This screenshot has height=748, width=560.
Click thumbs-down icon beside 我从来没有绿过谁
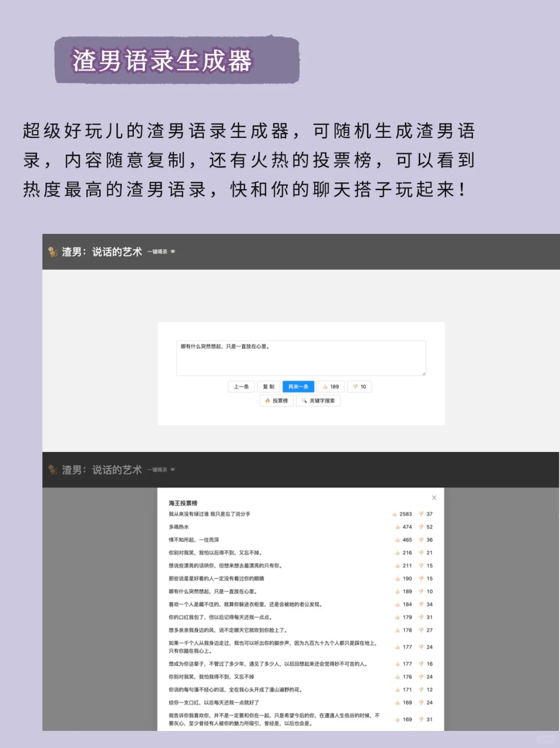click(421, 514)
